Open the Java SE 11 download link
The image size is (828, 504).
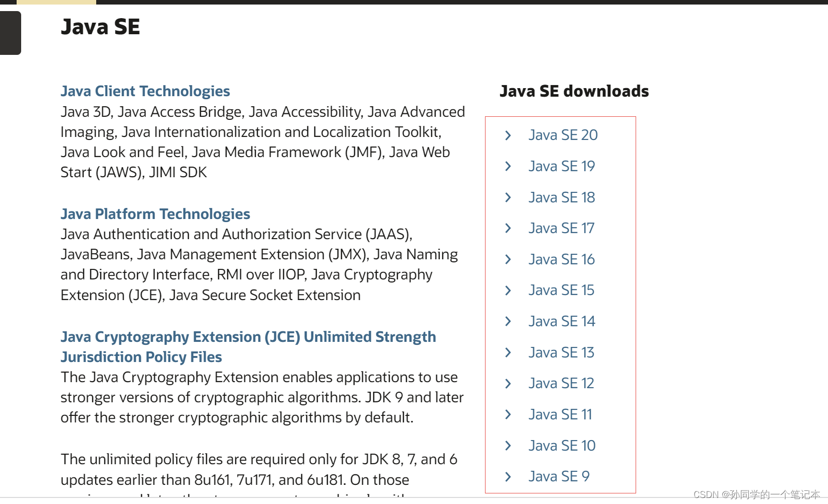click(x=560, y=414)
